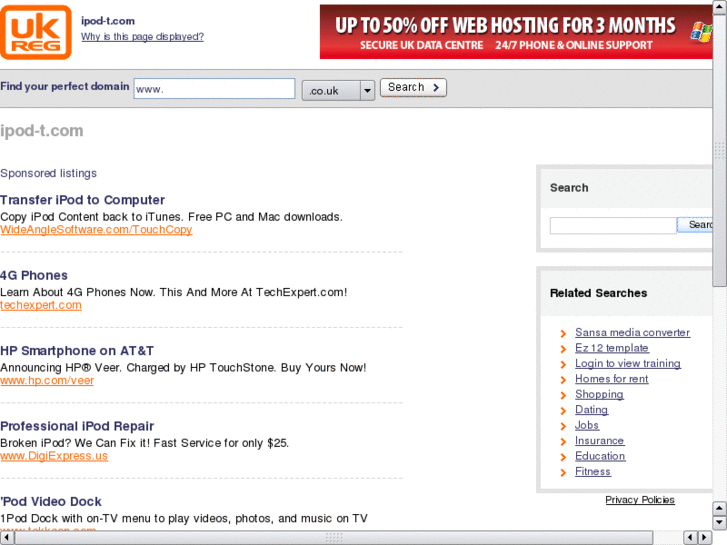The image size is (727, 545).
Task: Click the 'Sponsored listings' label
Action: click(49, 173)
